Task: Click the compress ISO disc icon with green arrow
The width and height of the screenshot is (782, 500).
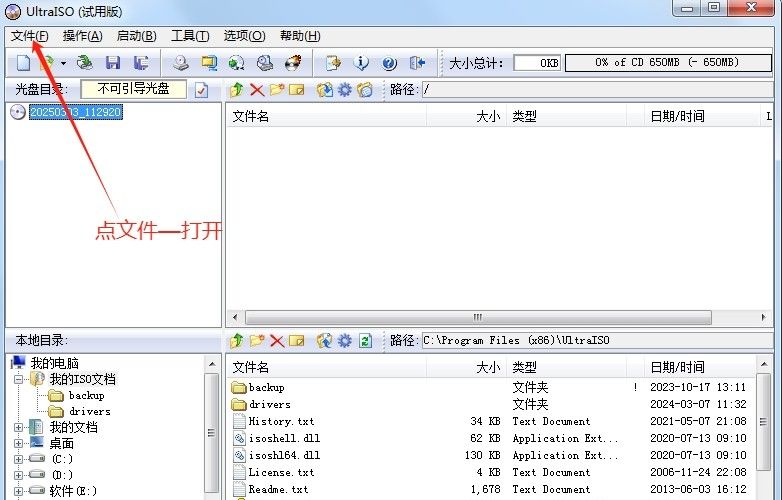Action: [x=236, y=63]
